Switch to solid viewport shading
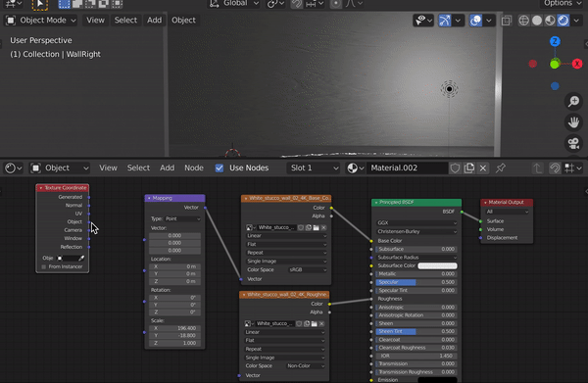This screenshot has width=588, height=383. 537,21
